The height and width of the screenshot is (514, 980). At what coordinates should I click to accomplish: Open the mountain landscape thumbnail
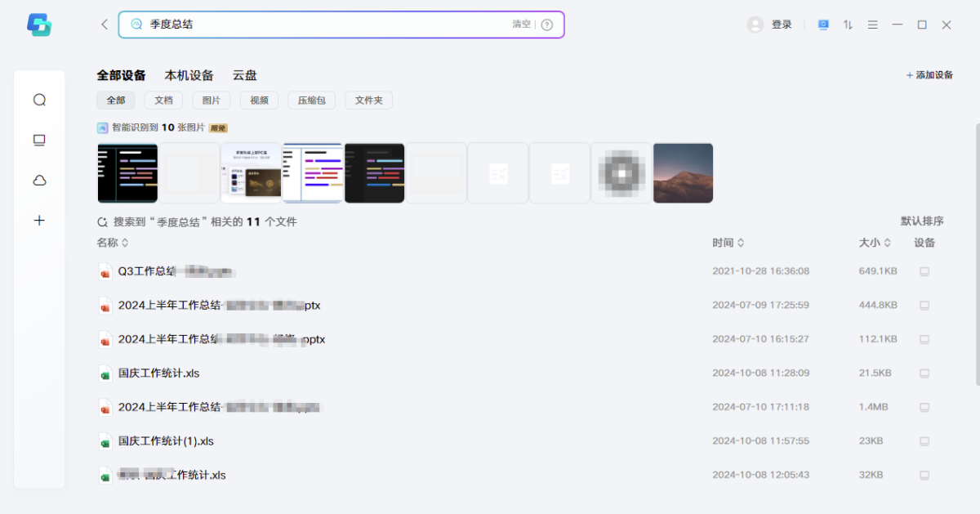coord(683,173)
